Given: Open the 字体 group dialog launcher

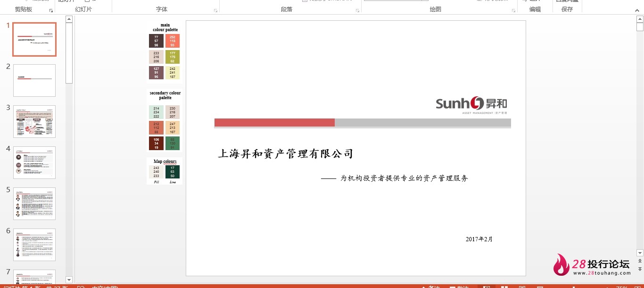Looking at the screenshot, I should [x=216, y=10].
